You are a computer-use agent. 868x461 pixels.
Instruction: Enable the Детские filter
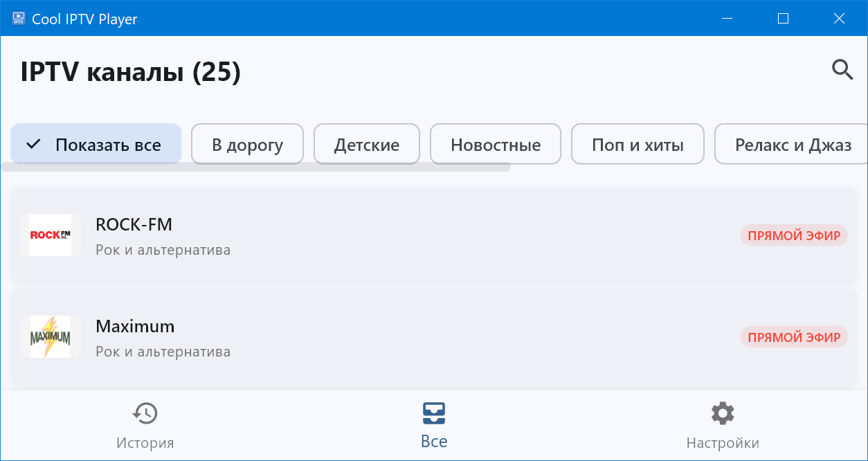click(366, 144)
